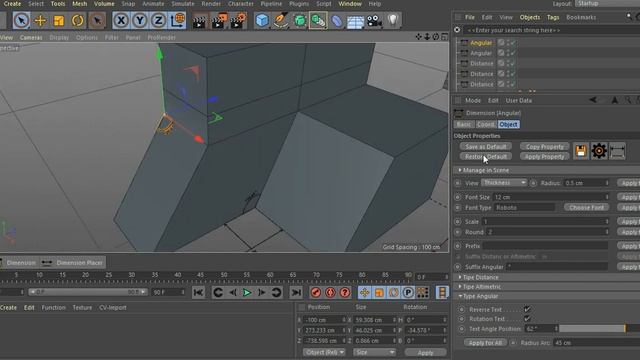Viewport: 640px width, 360px height.
Task: Toggle the Y axis lock
Action: pos(140,20)
